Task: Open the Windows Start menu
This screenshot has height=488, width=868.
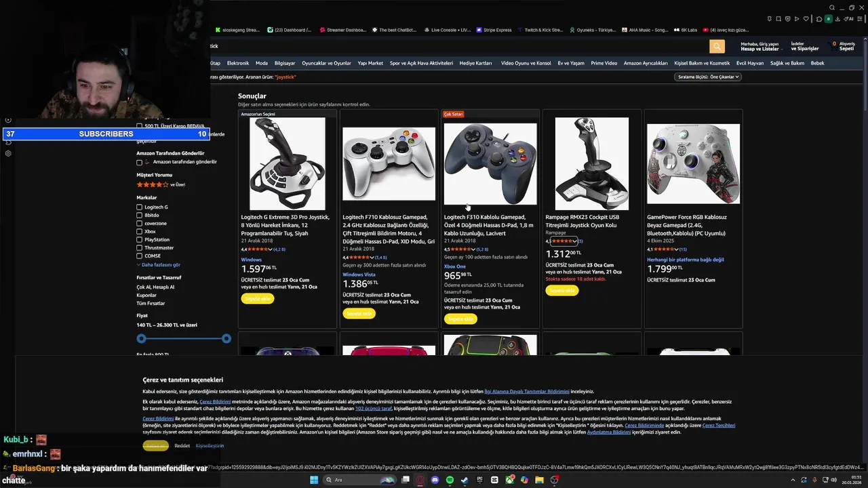Action: point(314,480)
